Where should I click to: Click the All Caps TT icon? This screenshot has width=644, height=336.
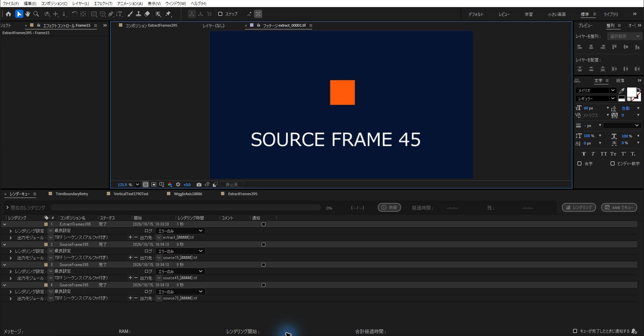tap(603, 154)
